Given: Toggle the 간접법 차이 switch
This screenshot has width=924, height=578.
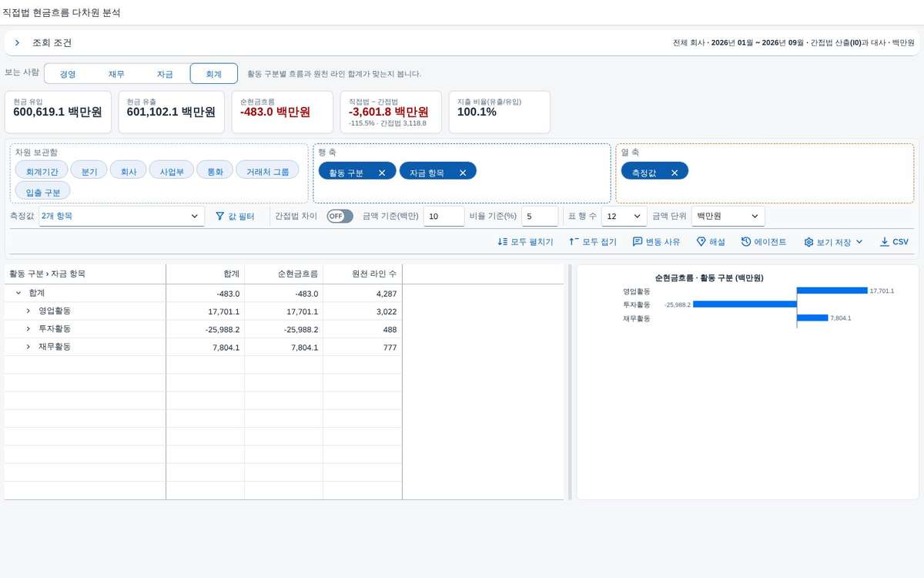Looking at the screenshot, I should point(340,216).
